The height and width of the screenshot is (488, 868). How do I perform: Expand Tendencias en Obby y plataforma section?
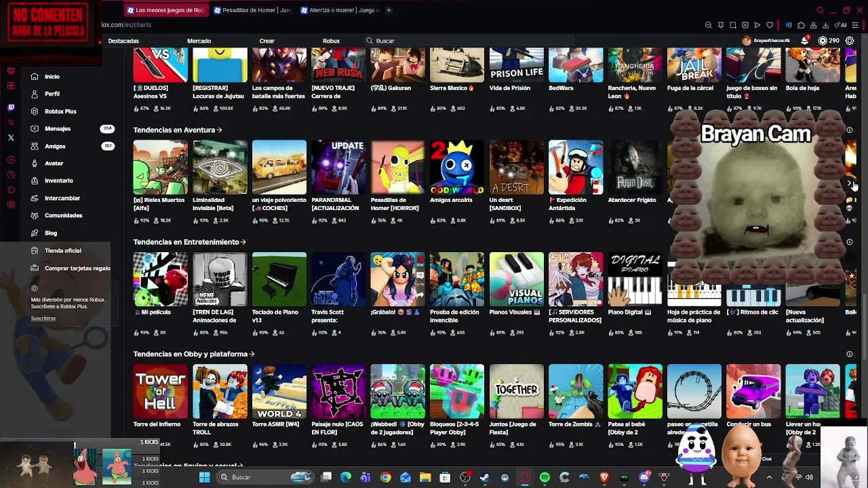[x=194, y=354]
